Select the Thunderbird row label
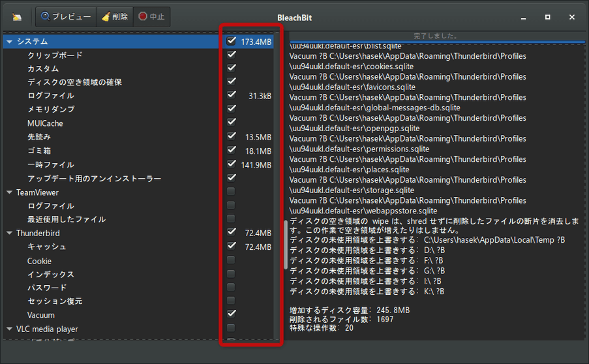The image size is (589, 364). [x=38, y=233]
